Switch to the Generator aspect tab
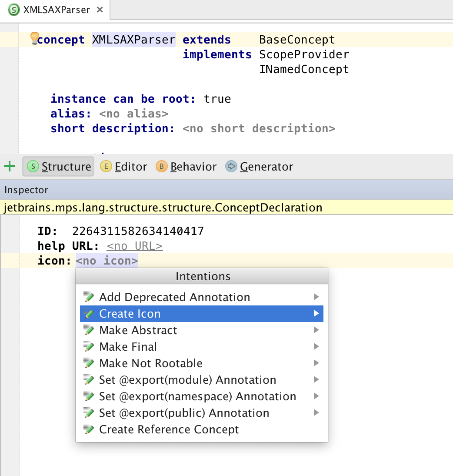453x476 pixels. [259, 167]
